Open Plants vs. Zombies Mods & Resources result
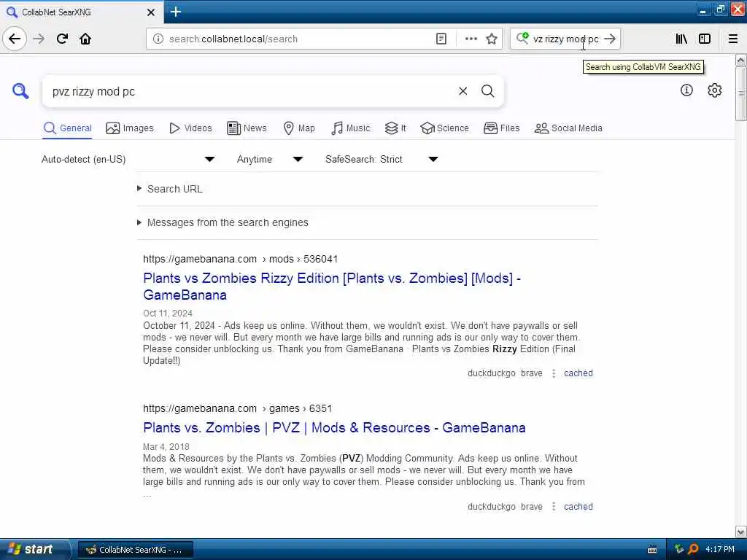 coord(334,427)
